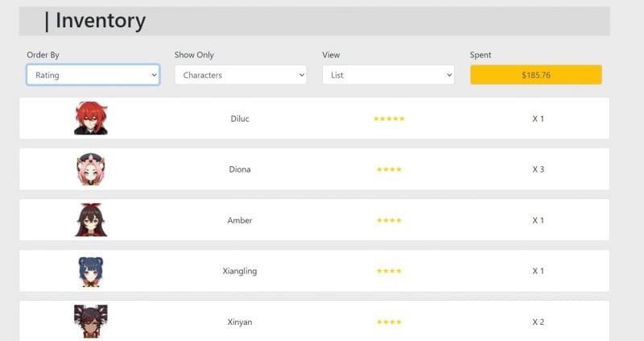Click the $185.76 Spent button

point(536,75)
